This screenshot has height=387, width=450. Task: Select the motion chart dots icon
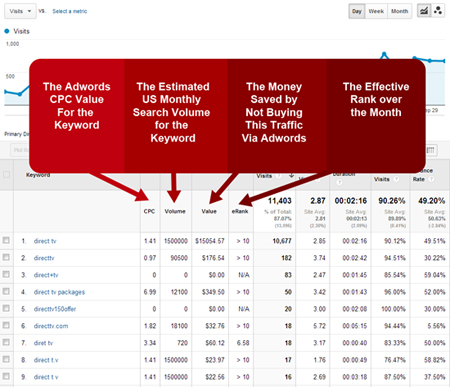[x=438, y=11]
